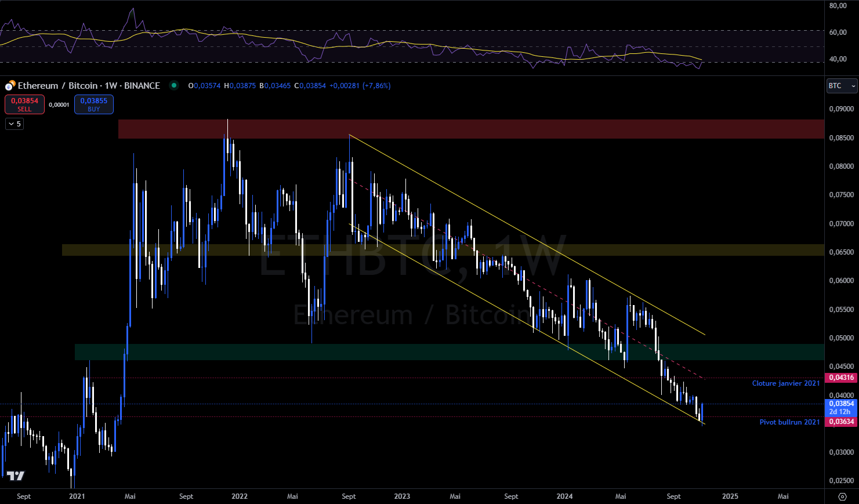Screen dimensions: 859x504
Task: Click the green market status dot
Action: [x=175, y=85]
